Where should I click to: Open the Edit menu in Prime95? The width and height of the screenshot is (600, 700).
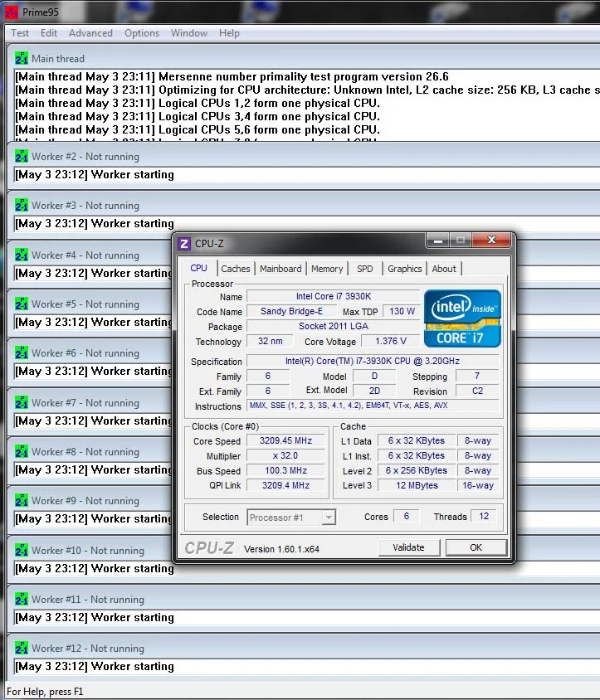[49, 33]
